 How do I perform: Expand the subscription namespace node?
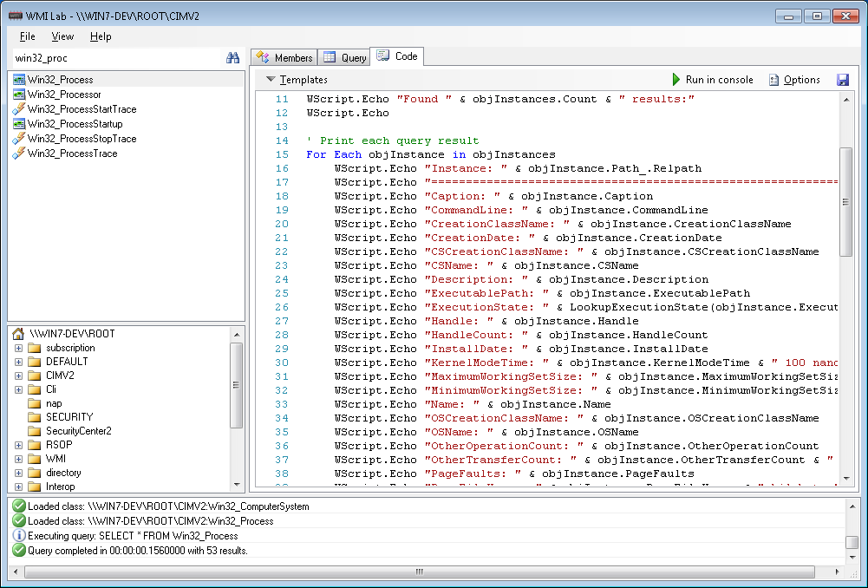18,349
